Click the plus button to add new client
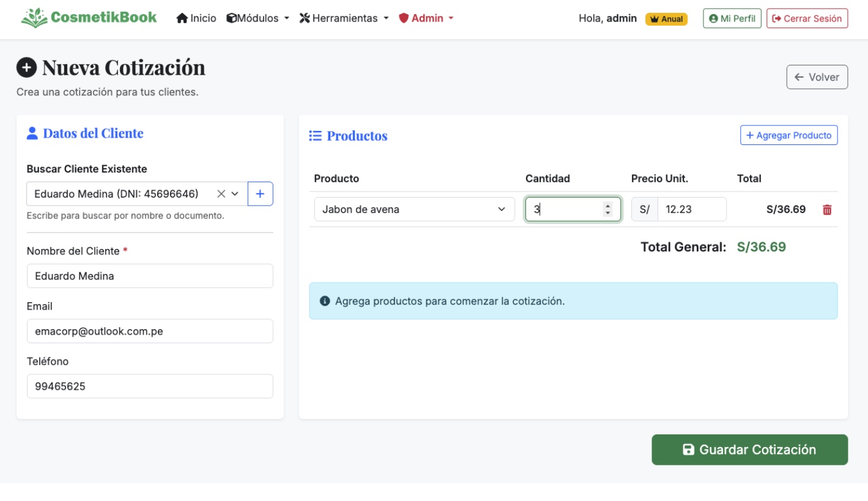Viewport: 868px width, 501px height. click(x=260, y=194)
